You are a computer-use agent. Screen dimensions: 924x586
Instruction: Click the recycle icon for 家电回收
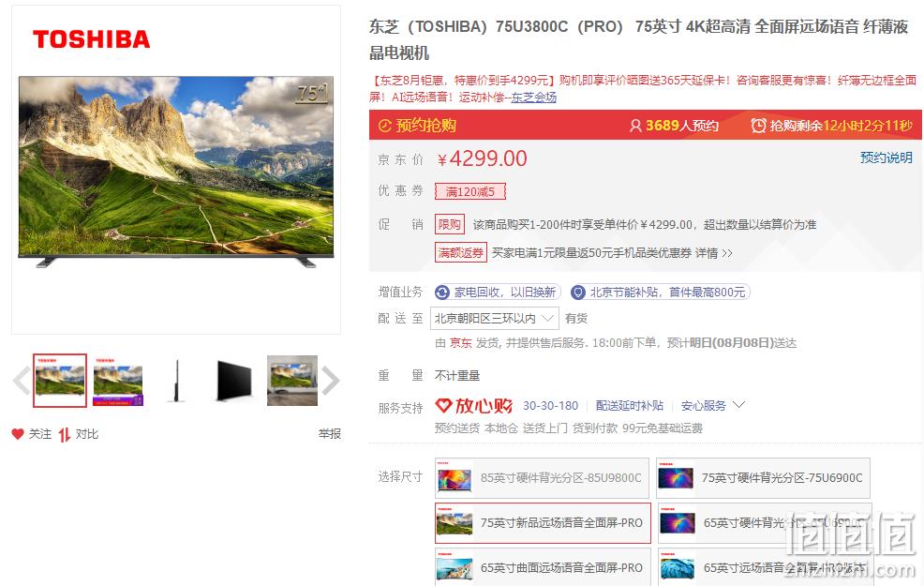coord(442,293)
